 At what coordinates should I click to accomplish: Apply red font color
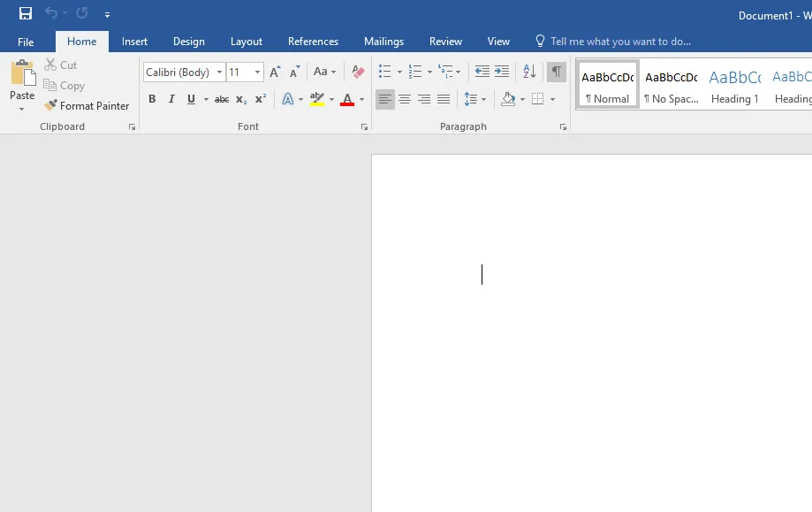347,99
